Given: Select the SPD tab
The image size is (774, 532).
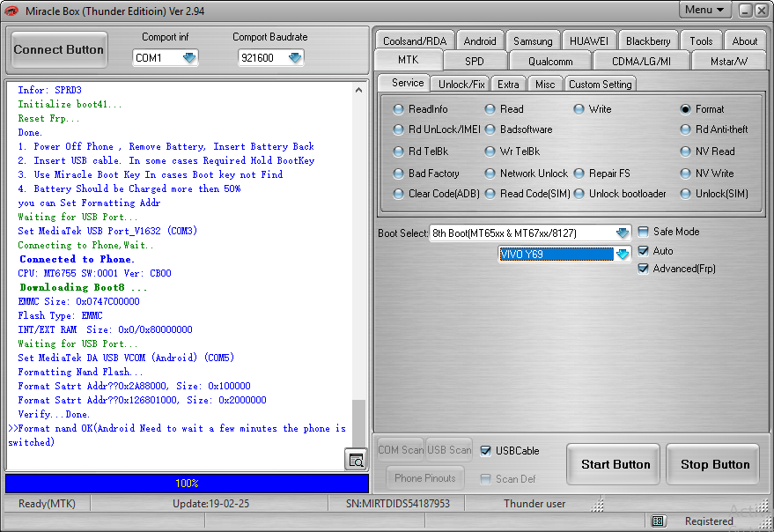Looking at the screenshot, I should tap(475, 62).
